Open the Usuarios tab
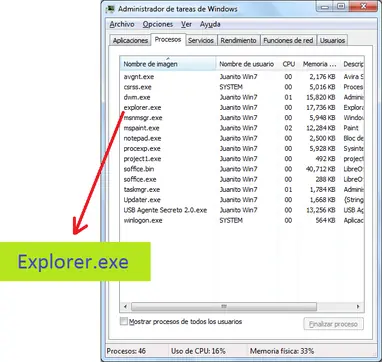The image size is (382, 362). (332, 40)
